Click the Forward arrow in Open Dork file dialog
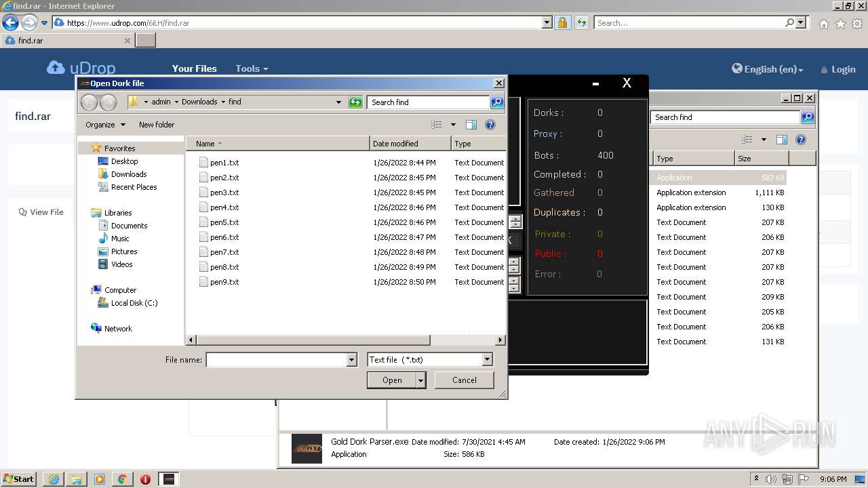 click(108, 102)
